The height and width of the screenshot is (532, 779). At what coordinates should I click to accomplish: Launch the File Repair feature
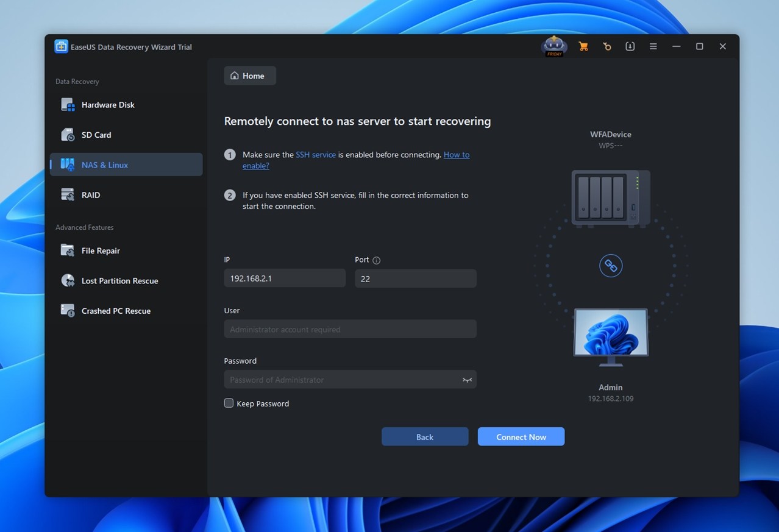pos(100,250)
